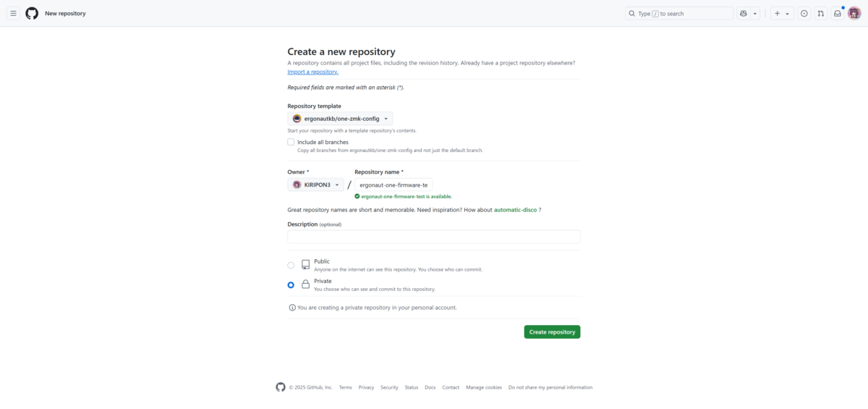Follow the Import a repository link
The width and height of the screenshot is (868, 409).
coord(312,72)
